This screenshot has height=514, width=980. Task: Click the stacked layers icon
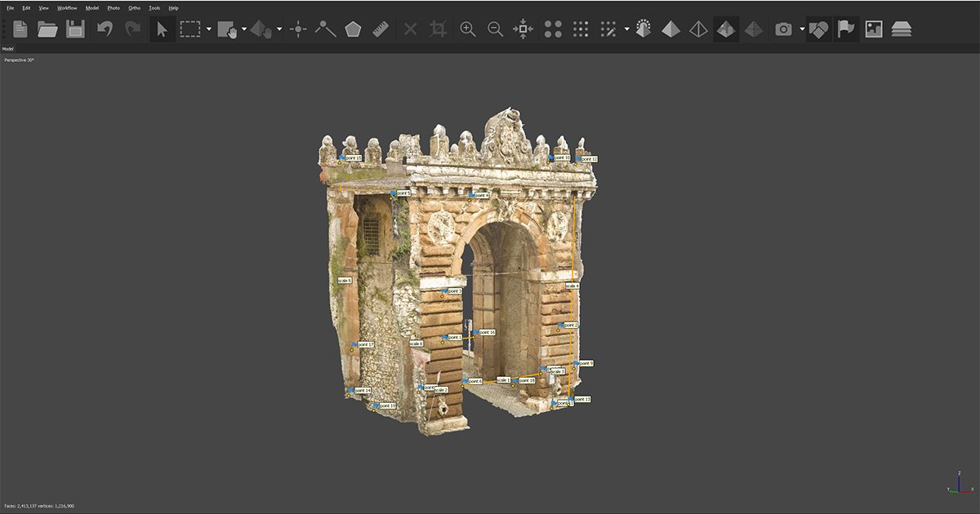[902, 29]
